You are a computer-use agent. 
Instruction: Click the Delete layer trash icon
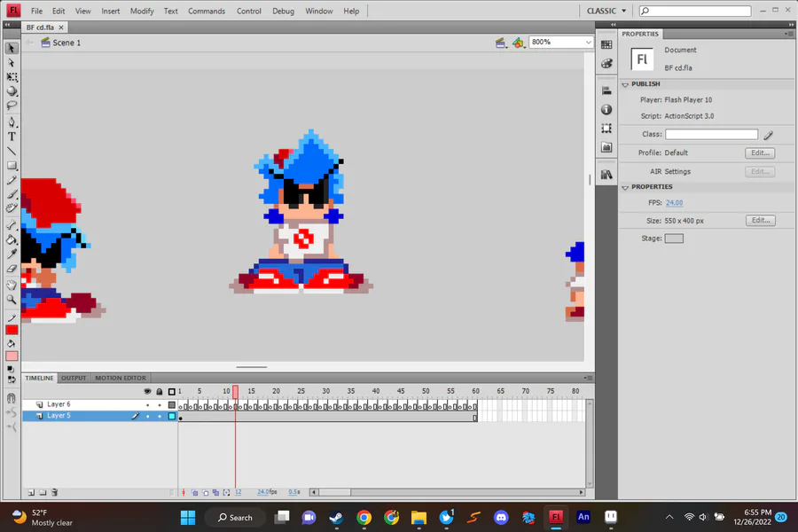click(54, 492)
